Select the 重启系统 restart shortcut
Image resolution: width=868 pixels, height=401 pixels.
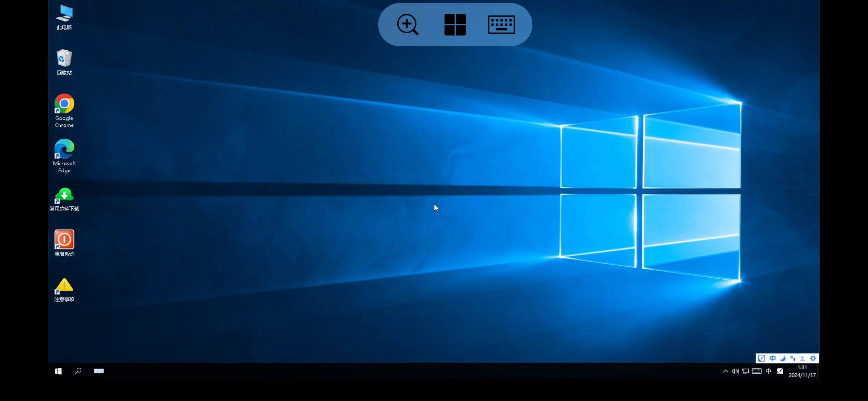click(x=64, y=243)
